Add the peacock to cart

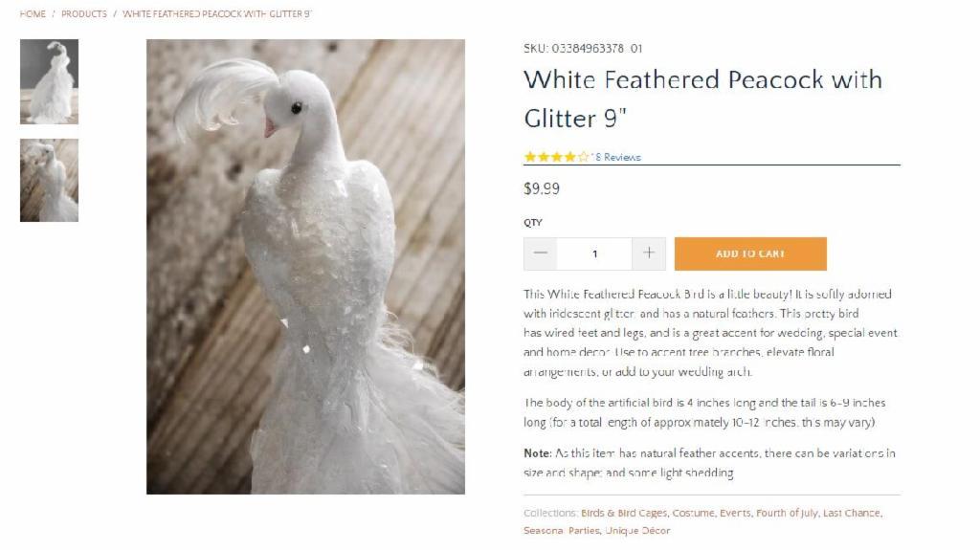(x=750, y=253)
